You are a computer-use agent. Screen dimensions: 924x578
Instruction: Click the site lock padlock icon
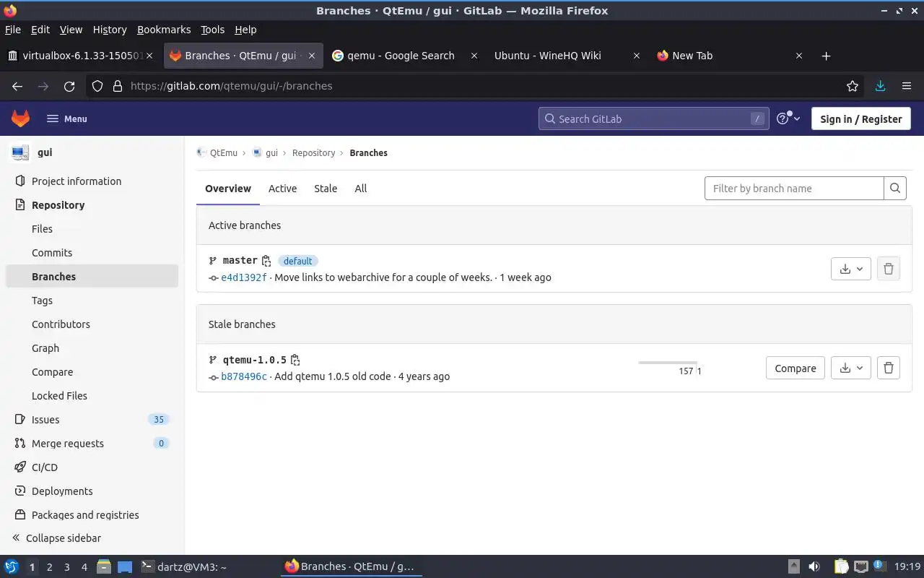118,86
